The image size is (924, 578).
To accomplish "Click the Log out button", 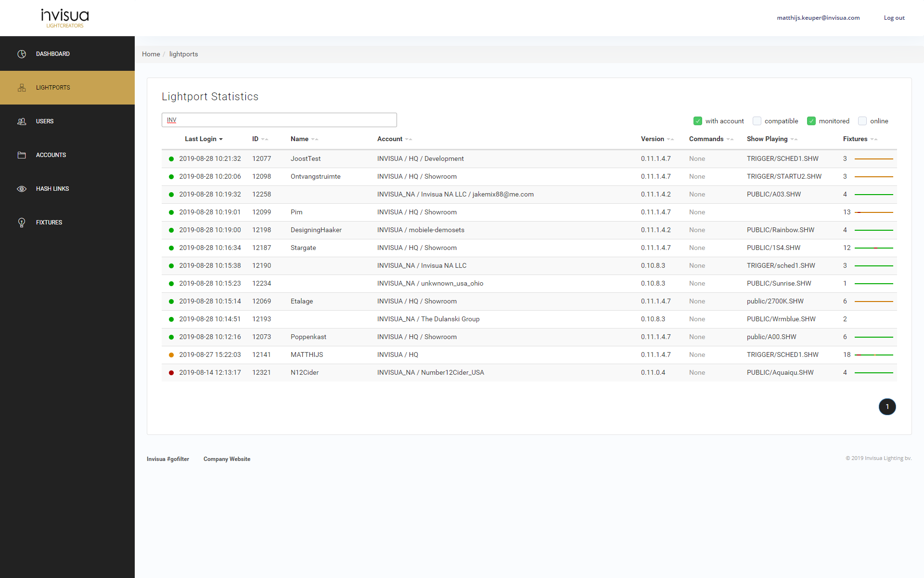I will (893, 17).
